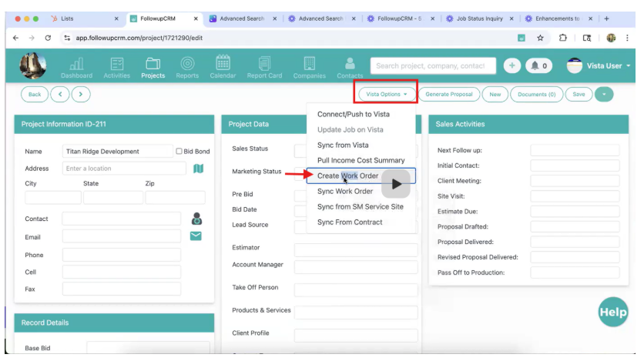Switch to the Lists browser tab

tap(67, 18)
